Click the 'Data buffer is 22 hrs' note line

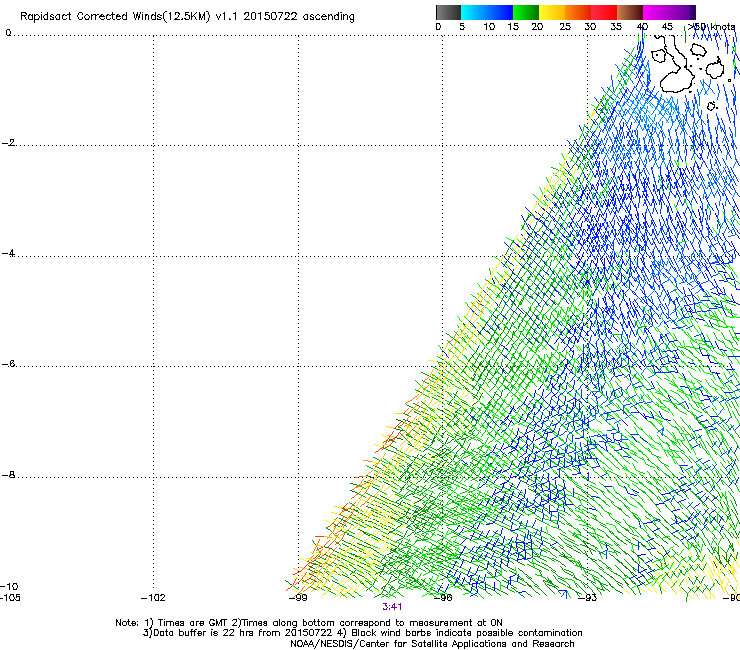click(362, 633)
